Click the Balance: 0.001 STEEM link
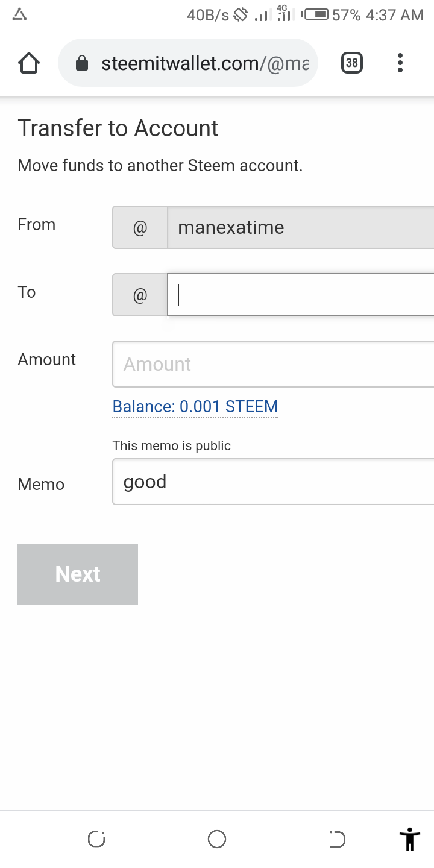Image resolution: width=434 pixels, height=868 pixels. click(195, 407)
